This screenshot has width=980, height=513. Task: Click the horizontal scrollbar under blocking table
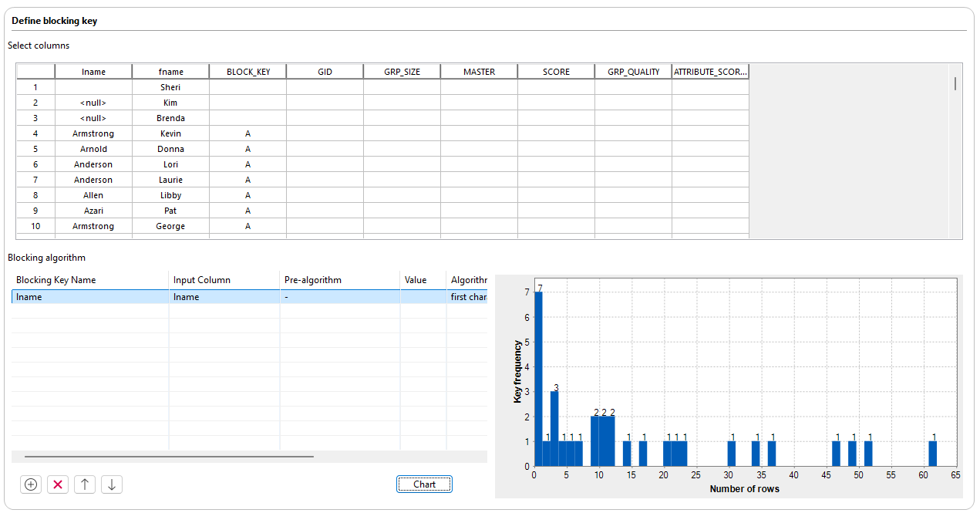point(169,457)
